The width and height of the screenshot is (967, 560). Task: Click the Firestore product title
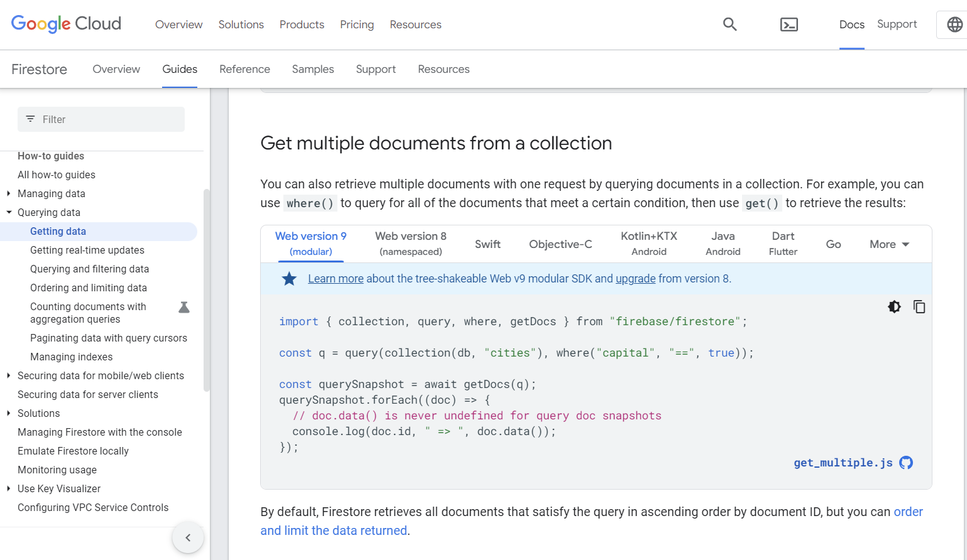point(39,69)
